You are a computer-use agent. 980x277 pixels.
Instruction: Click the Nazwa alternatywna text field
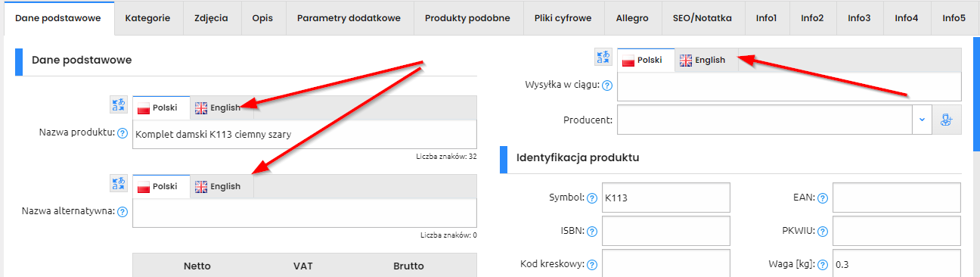[305, 213]
